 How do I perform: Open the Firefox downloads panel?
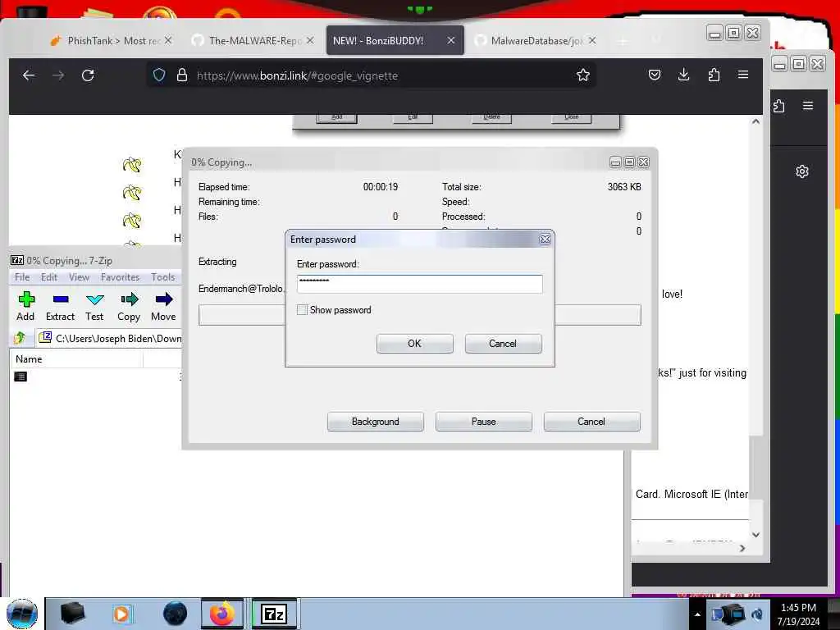[x=683, y=75]
